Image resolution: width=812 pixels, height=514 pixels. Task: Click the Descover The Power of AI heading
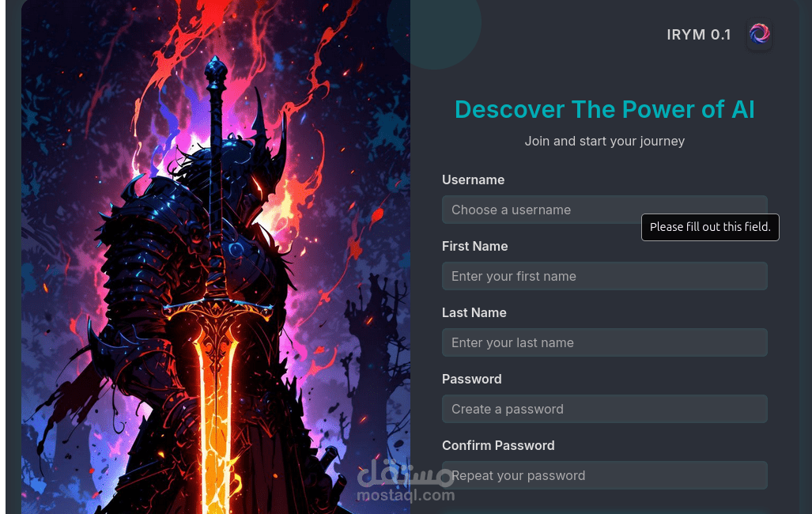point(604,109)
